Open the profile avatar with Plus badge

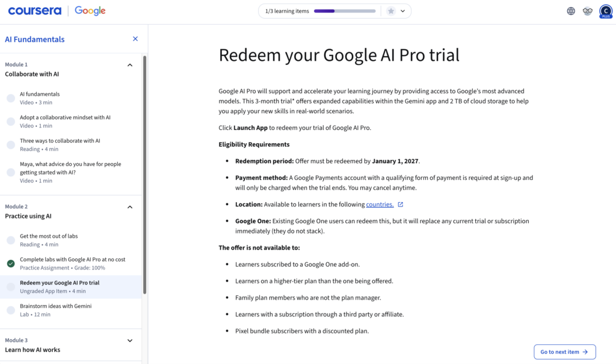605,11
